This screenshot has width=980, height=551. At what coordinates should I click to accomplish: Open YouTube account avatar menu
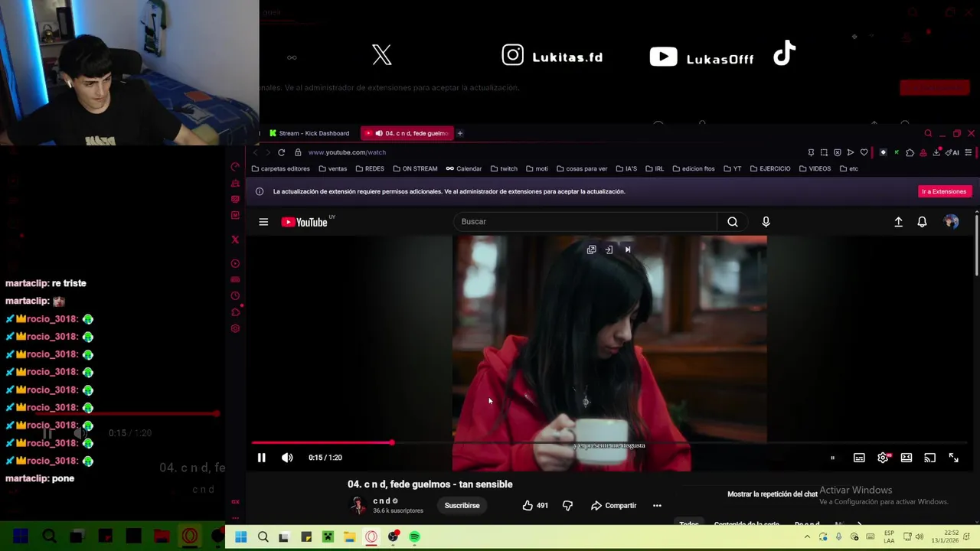coord(951,222)
